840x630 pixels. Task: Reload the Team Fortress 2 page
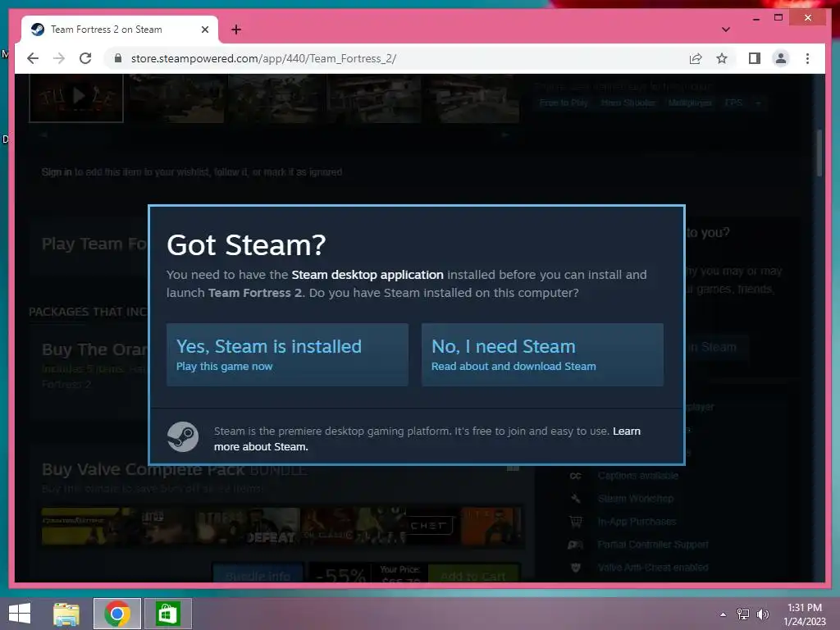(85, 58)
